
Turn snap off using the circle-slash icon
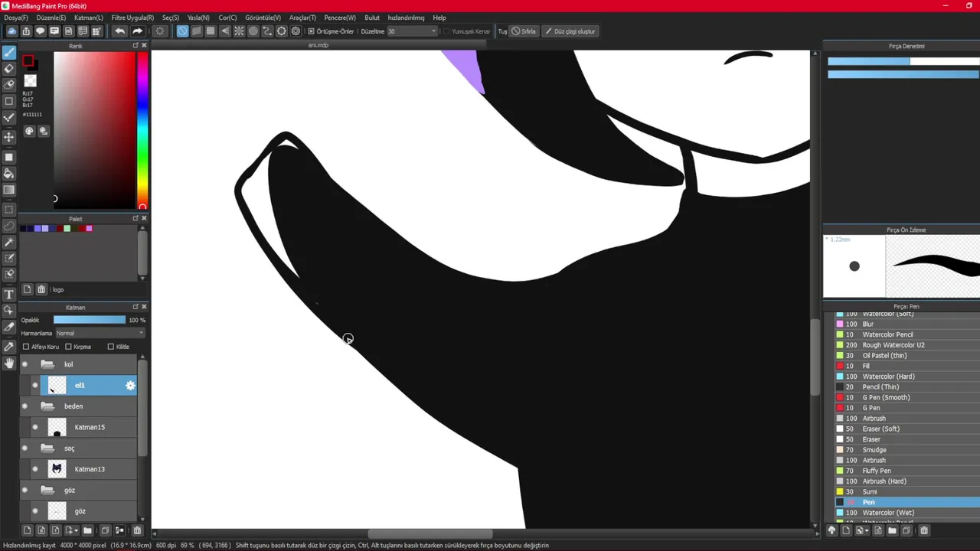(x=182, y=31)
